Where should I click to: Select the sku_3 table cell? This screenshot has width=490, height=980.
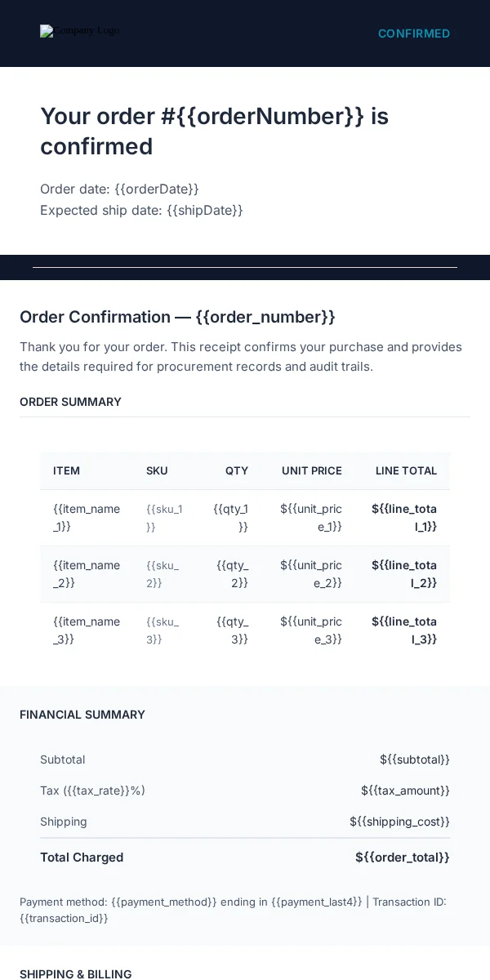coord(164,630)
